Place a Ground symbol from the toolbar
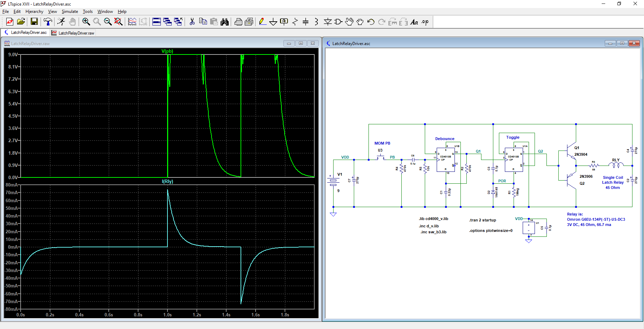 pyautogui.click(x=273, y=22)
